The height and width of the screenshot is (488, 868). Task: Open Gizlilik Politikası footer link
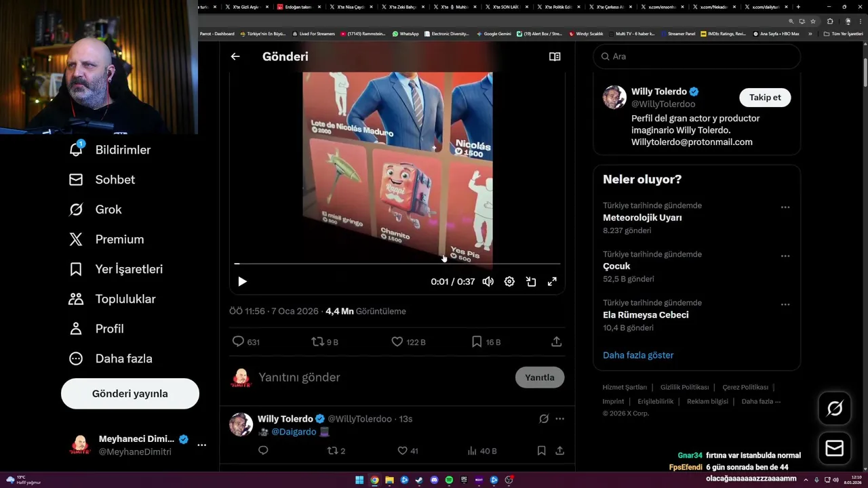pos(684,387)
